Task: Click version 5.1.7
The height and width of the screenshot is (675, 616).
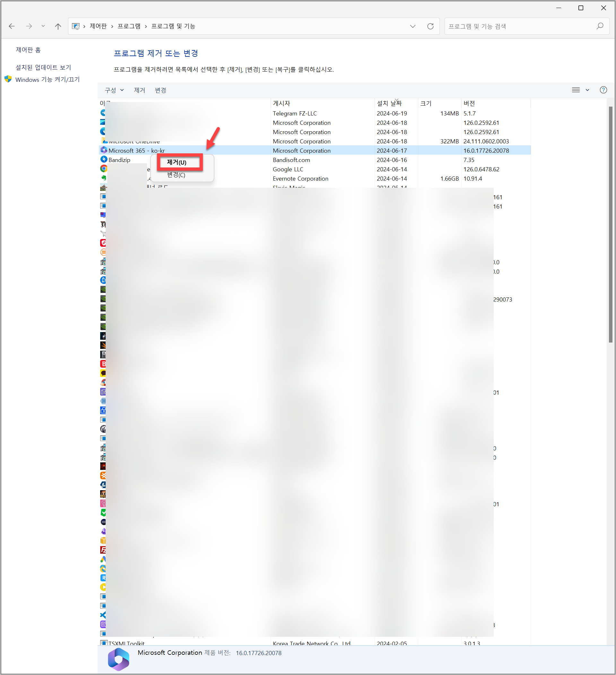Action: [x=470, y=113]
